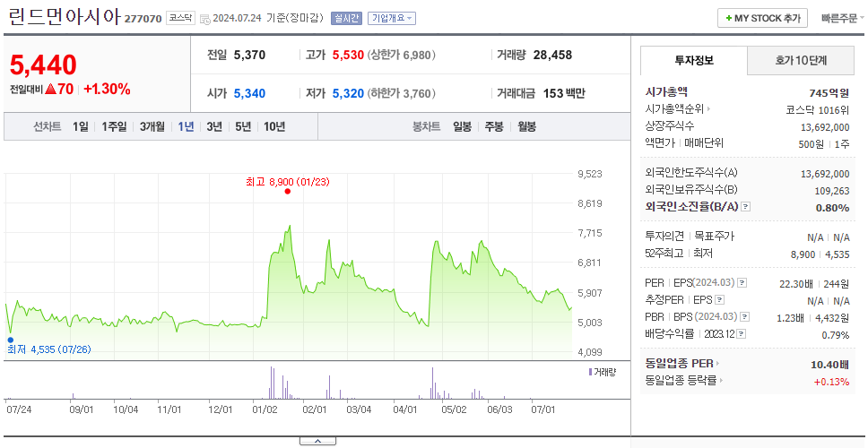The height and width of the screenshot is (448, 868).
Task: Click help icon next to PER EPS(2024.03)
Action: pos(742,283)
